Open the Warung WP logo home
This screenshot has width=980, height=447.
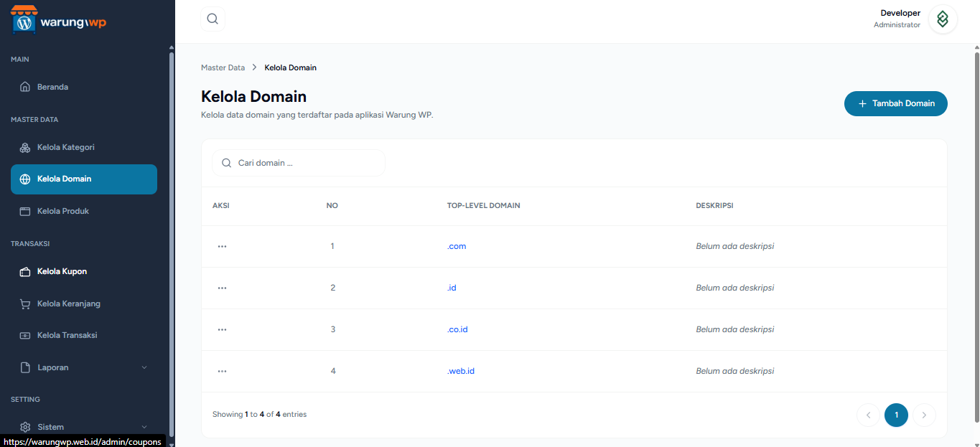click(x=59, y=20)
